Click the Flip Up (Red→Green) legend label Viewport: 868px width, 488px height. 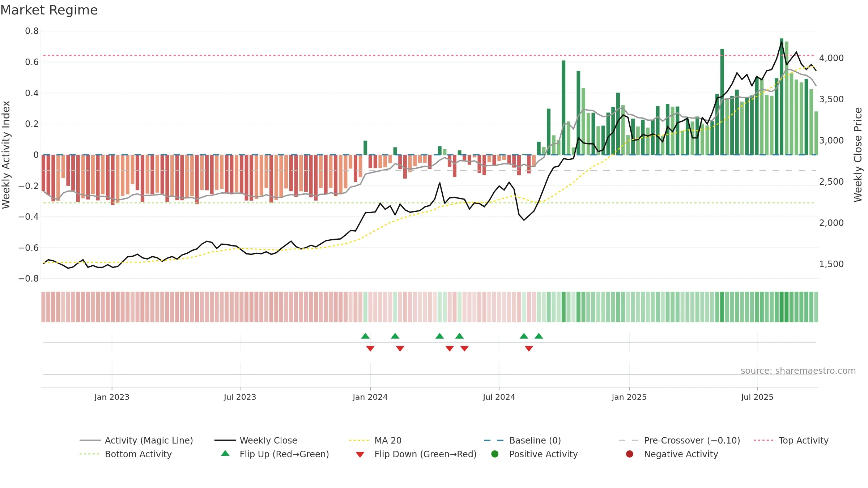pyautogui.click(x=284, y=454)
